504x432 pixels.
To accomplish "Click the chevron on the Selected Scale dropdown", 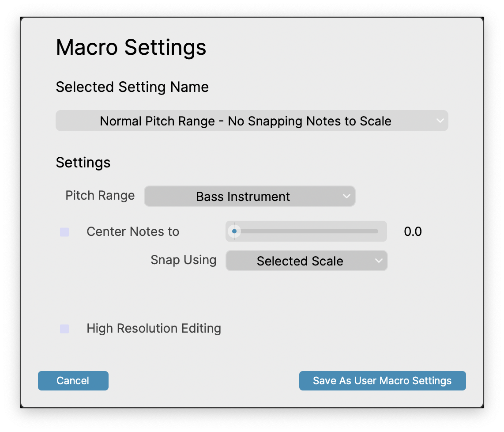I will click(379, 261).
